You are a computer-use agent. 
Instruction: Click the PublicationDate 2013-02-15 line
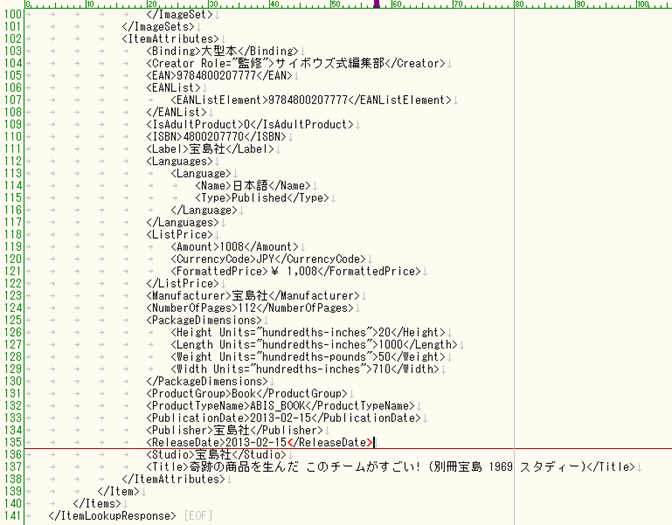coord(283,417)
